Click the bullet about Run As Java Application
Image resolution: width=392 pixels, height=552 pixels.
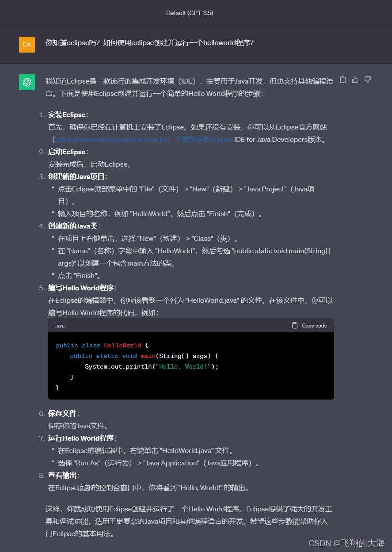tap(159, 463)
